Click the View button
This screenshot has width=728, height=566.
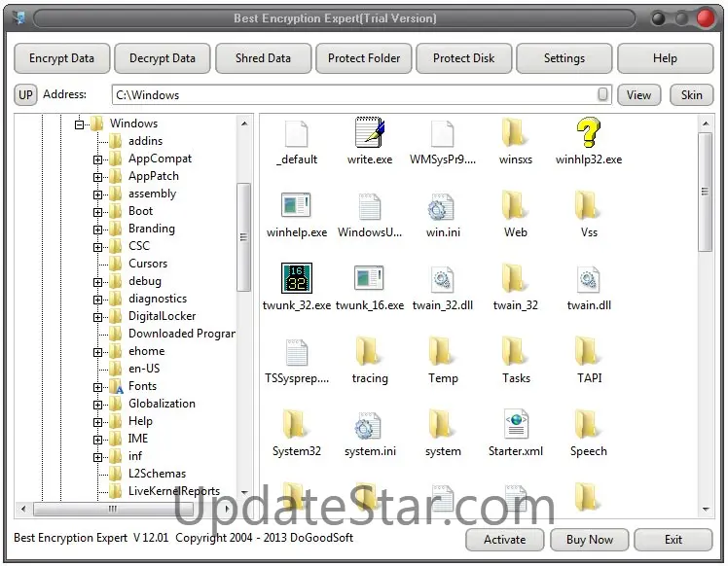(638, 94)
